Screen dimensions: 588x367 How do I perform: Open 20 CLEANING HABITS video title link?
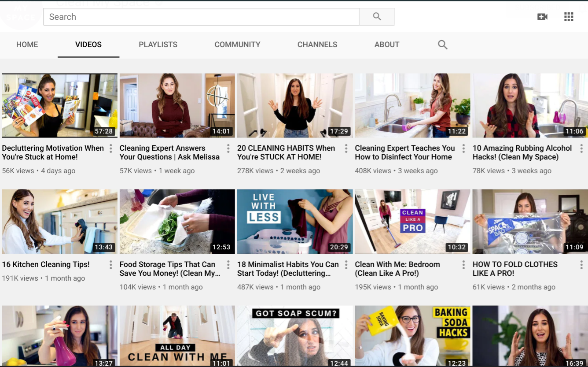click(286, 152)
